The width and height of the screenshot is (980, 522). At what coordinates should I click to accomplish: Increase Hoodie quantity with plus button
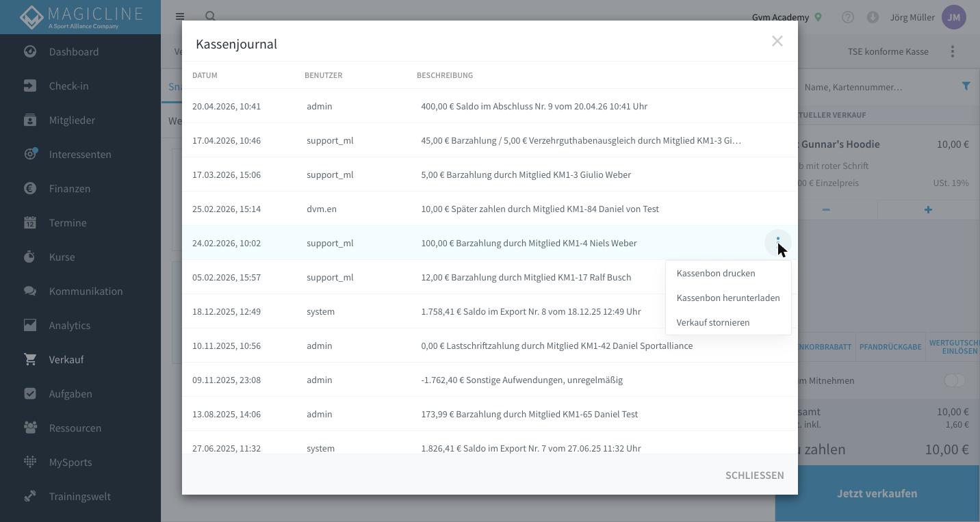tap(928, 210)
